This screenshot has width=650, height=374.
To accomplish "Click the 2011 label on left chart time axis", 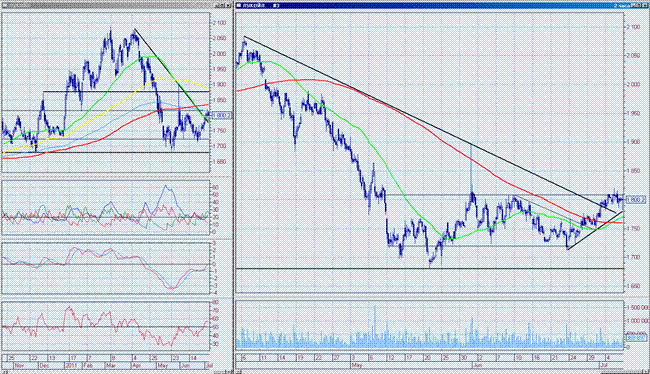I will point(70,365).
